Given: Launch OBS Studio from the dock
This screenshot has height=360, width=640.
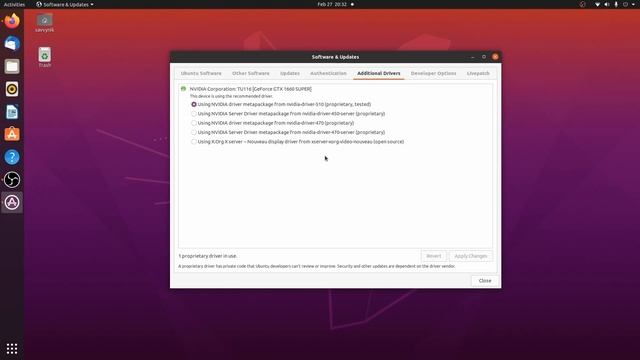Looking at the screenshot, I should [12, 180].
